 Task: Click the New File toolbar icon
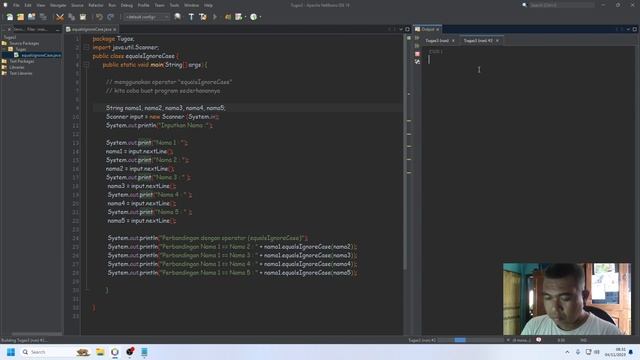click(x=9, y=17)
